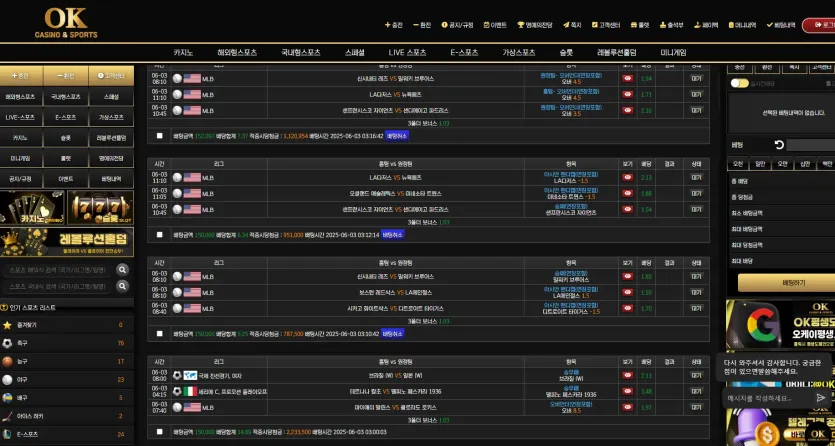Open 미니게임 in main navigation bar
835x446 pixels.
pos(674,53)
